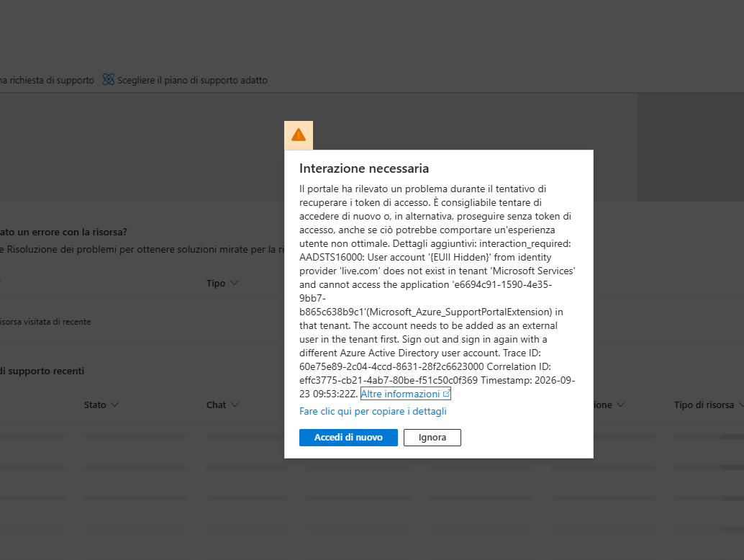Screen dimensions: 744x560
Task: Click the Risoluzione dei problemi description text
Action: [142, 249]
